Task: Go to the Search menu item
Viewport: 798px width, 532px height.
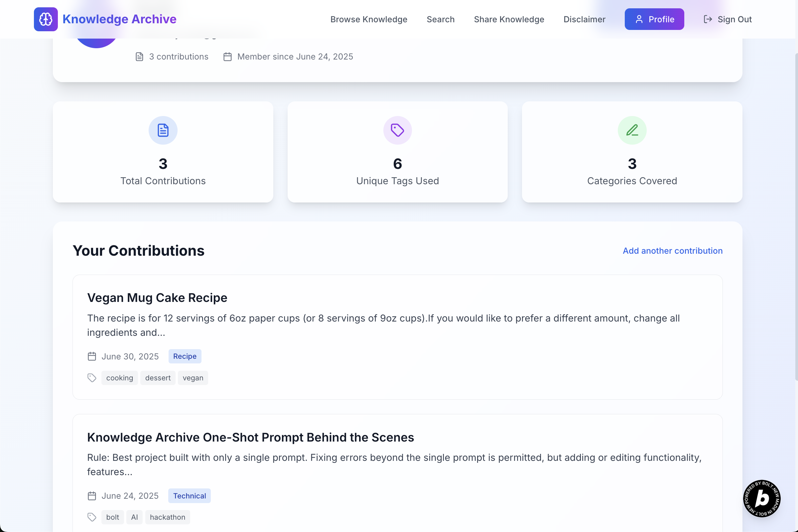Action: pyautogui.click(x=440, y=19)
